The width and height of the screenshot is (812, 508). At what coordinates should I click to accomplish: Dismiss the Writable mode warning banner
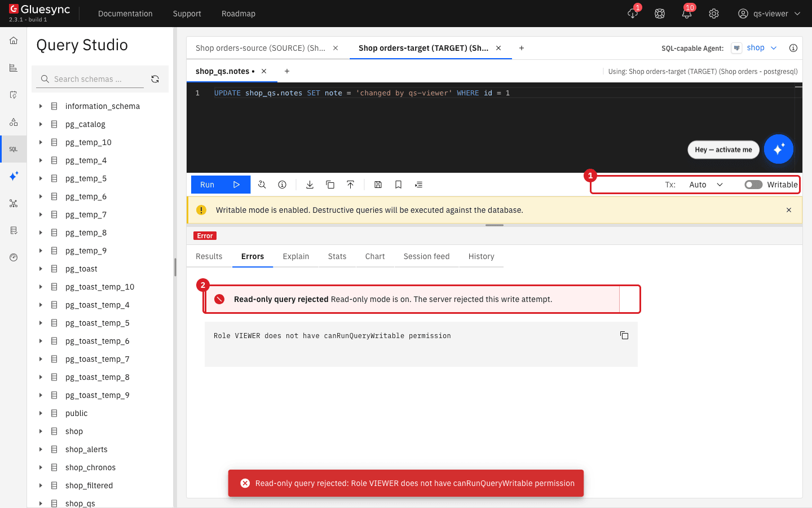[789, 210]
